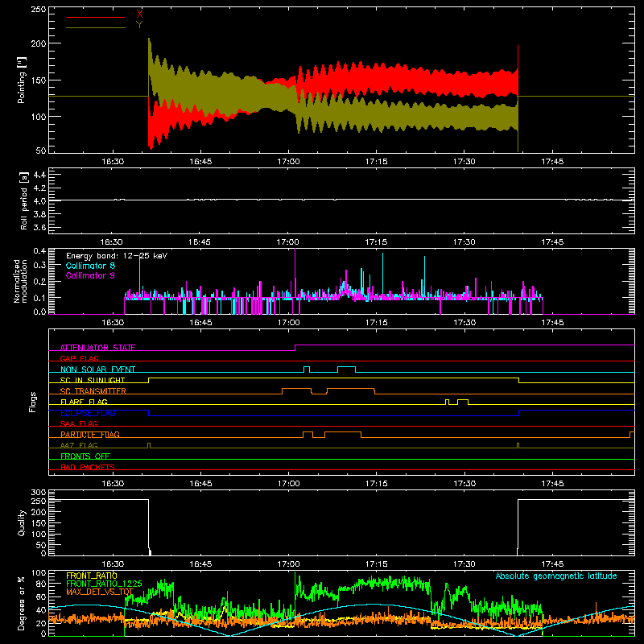Click the "300" tick on the Quality axis
This screenshot has height=644, width=644.
coord(39,493)
